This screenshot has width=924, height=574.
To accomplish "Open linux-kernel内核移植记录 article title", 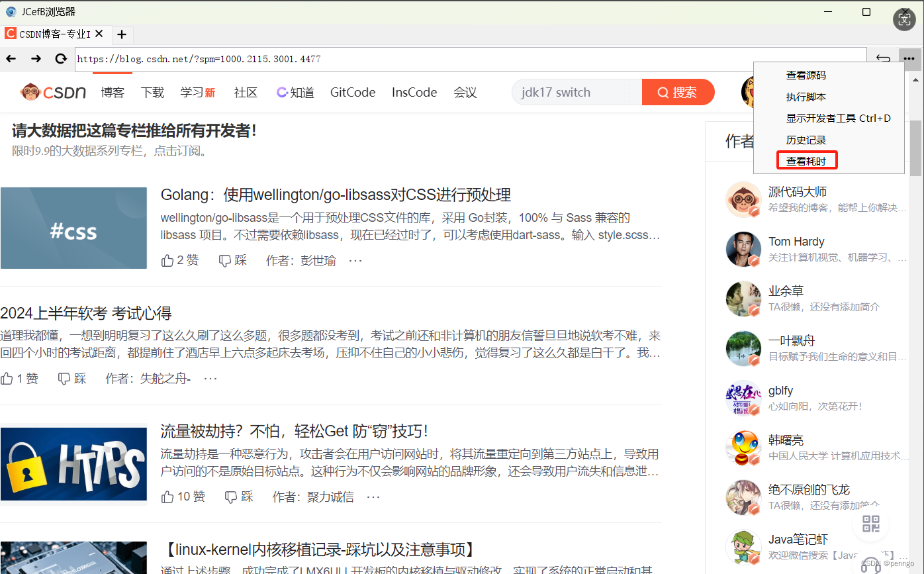I will tap(319, 550).
